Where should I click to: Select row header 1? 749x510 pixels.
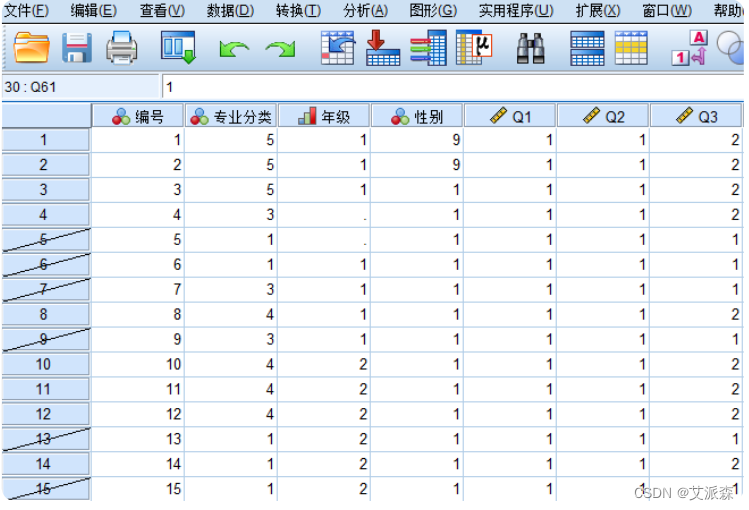click(x=46, y=140)
